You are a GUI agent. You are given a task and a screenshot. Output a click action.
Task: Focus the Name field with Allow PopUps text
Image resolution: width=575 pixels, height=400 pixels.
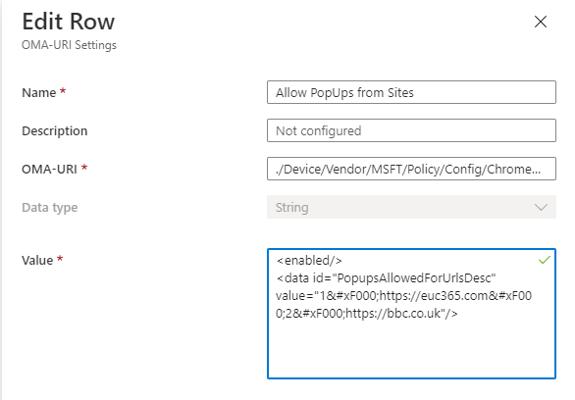[411, 92]
